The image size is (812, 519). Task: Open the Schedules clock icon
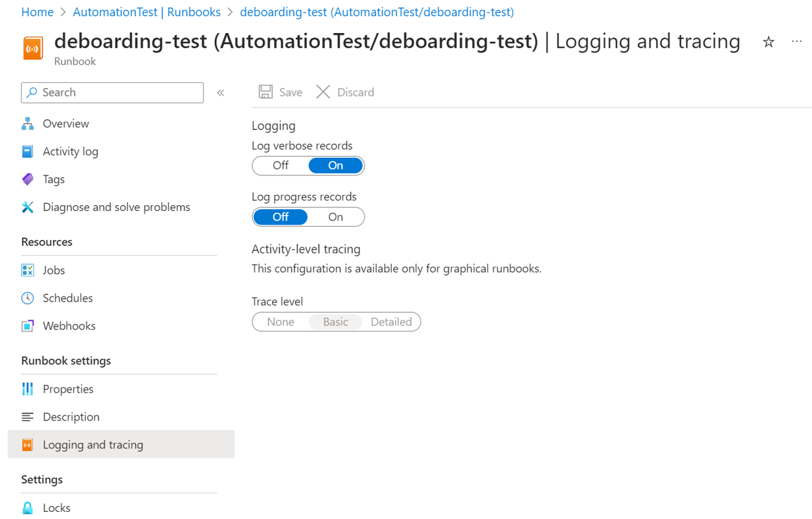pos(27,298)
